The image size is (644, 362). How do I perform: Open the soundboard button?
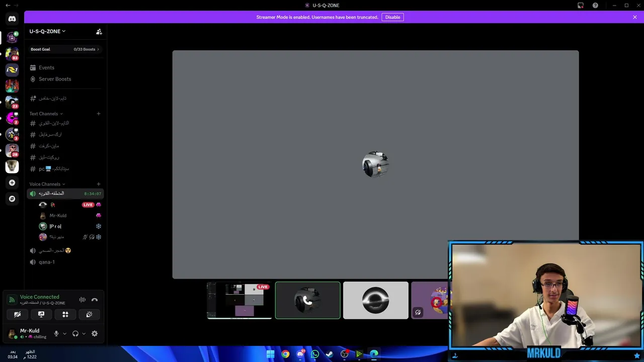89,314
